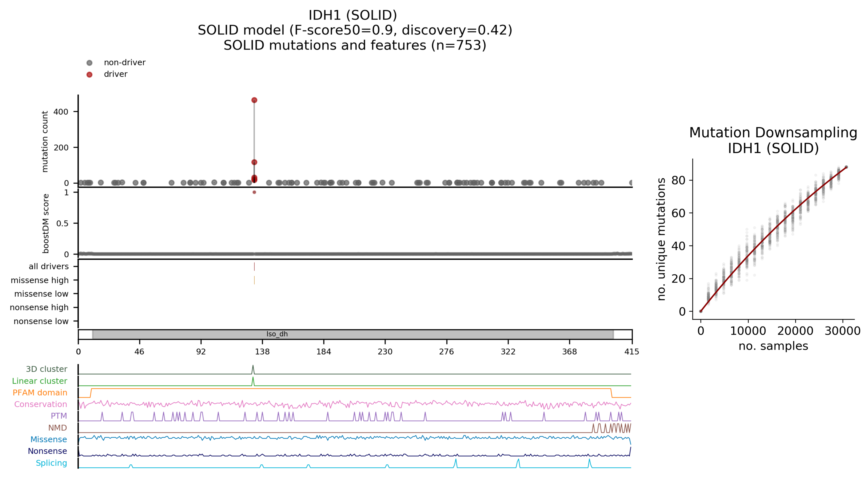
Task: Click the gray non-driver legend marker
Action: tap(89, 63)
